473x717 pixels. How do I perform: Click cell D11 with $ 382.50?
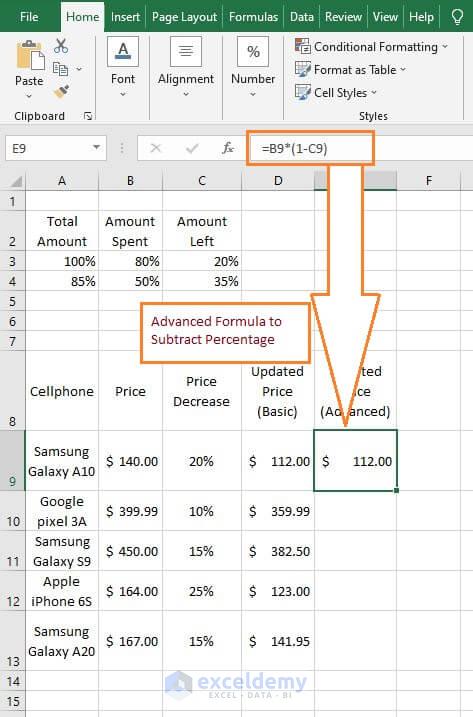[278, 551]
